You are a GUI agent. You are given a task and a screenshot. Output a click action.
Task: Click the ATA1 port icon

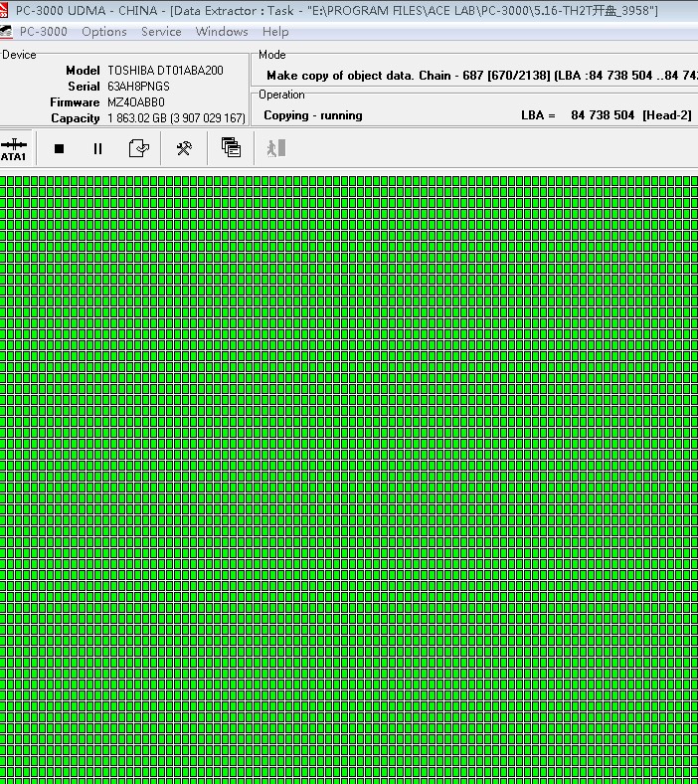tap(13, 149)
